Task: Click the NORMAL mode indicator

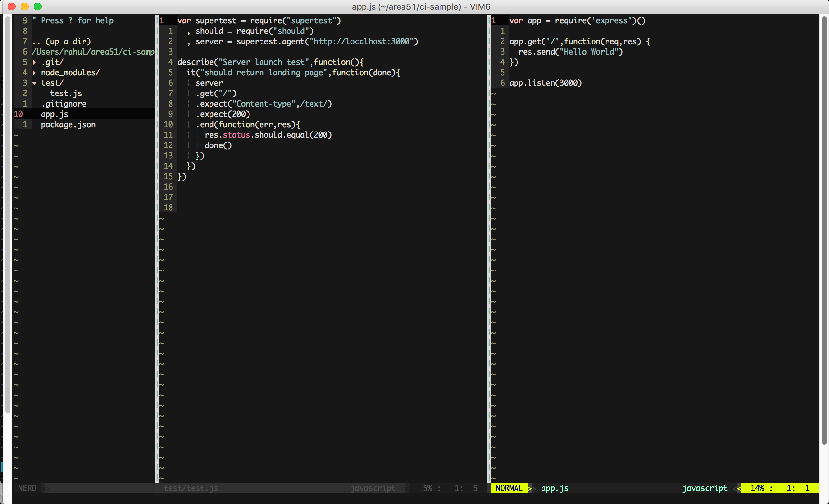Action: coord(509,488)
